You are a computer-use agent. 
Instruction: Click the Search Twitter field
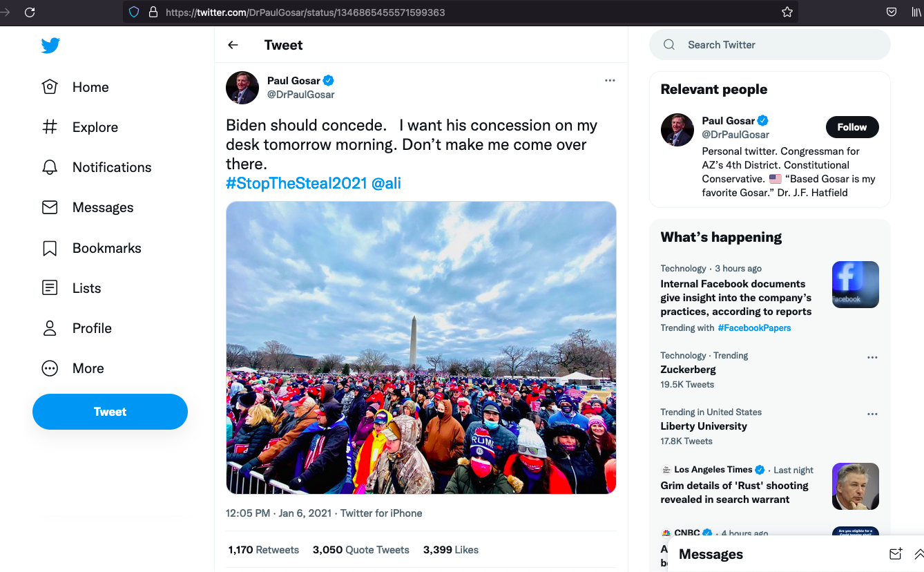coord(769,45)
